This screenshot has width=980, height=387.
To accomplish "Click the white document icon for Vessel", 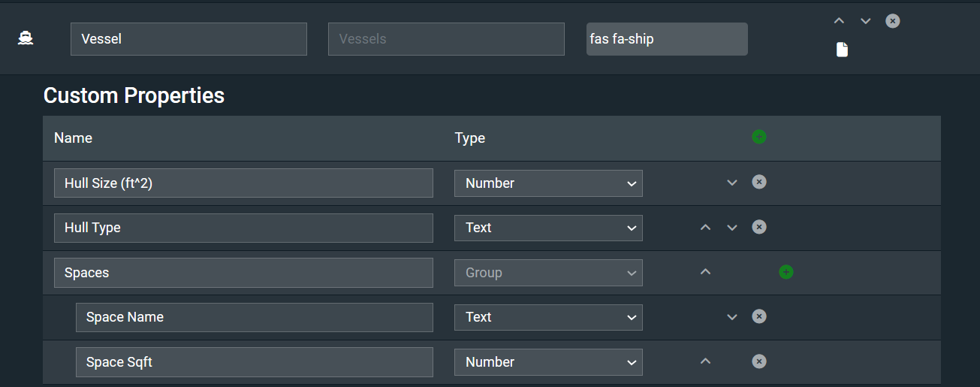I will 843,50.
